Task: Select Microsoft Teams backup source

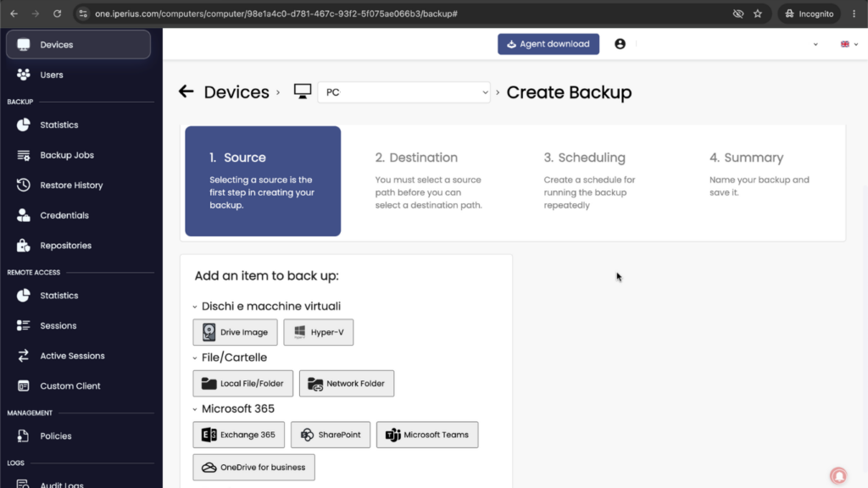Action: point(427,435)
